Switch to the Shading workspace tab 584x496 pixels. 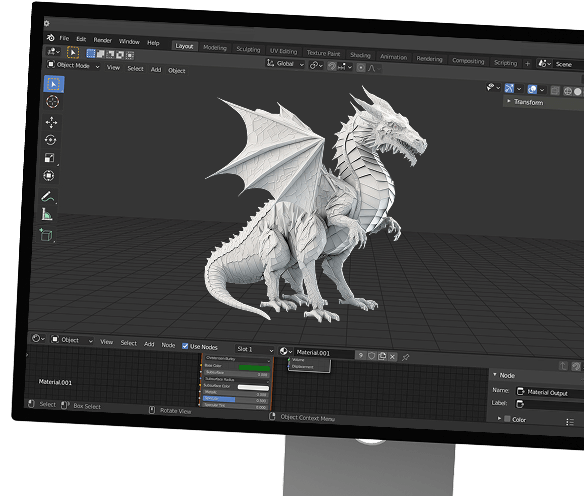[360, 55]
